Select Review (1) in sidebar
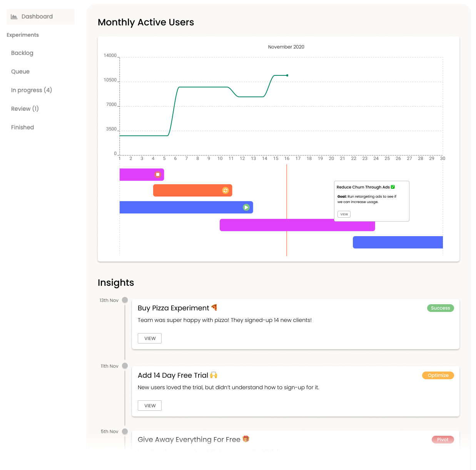476x470 pixels. coord(25,109)
